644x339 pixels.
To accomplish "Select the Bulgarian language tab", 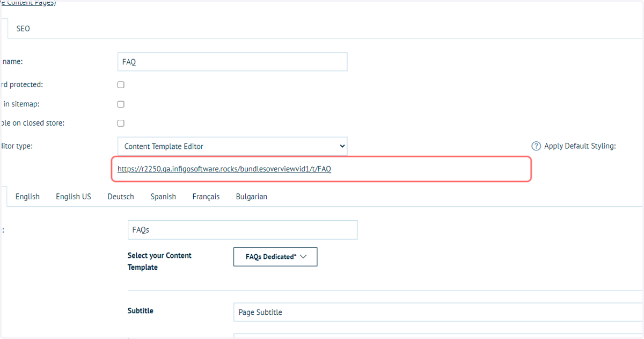I will click(252, 197).
